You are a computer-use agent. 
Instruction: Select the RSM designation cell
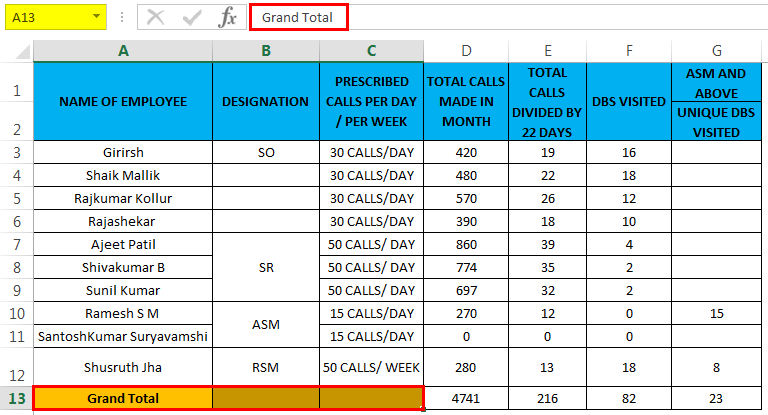tap(265, 367)
